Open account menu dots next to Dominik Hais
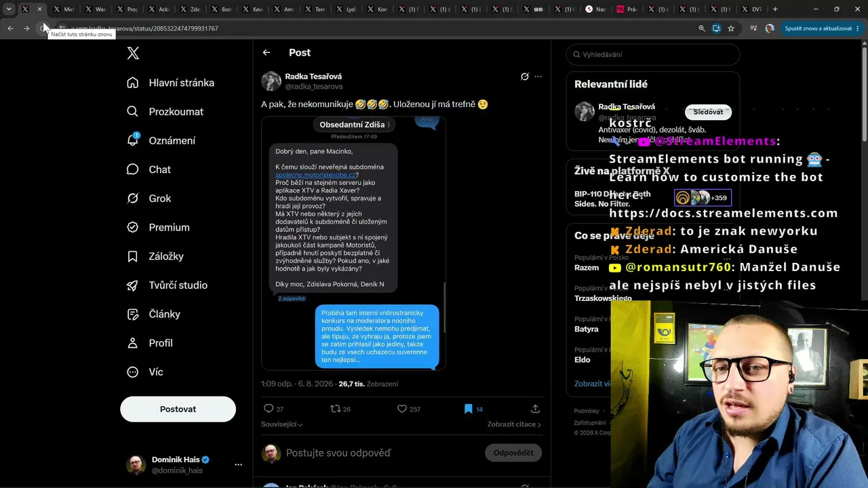Viewport: 868px width, 488px height. coord(238,465)
